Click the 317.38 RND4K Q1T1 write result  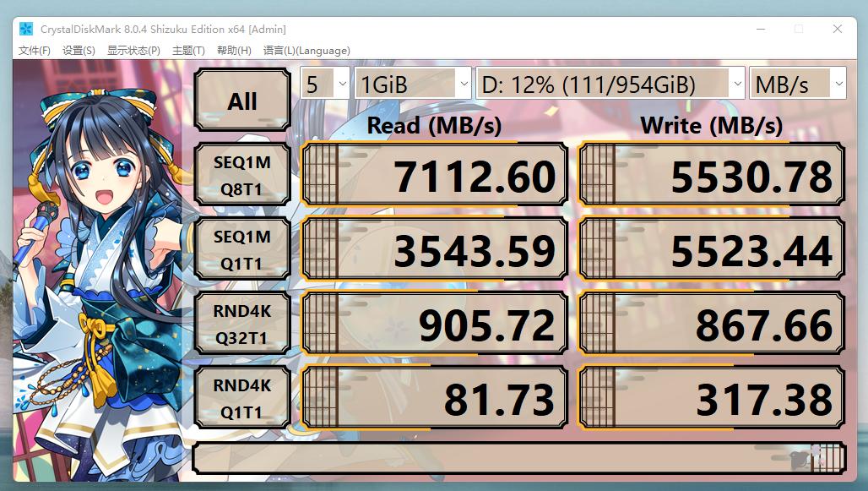click(711, 398)
